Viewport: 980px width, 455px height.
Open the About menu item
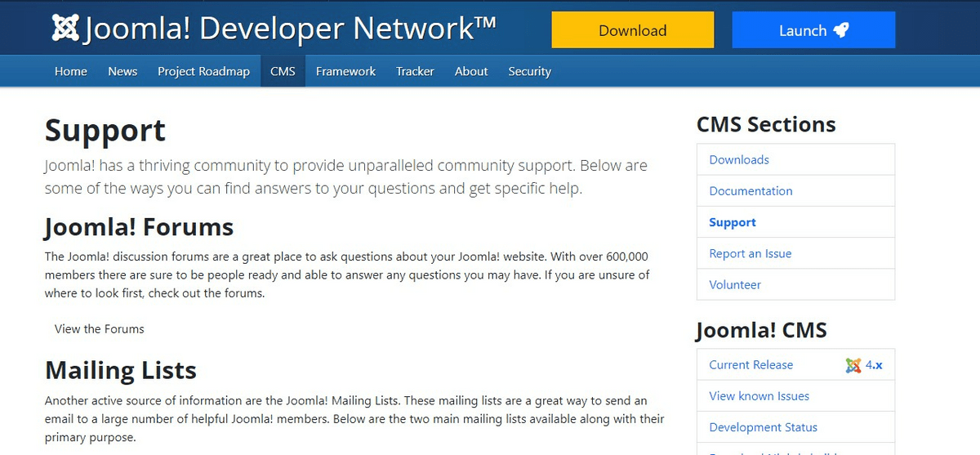coord(471,71)
